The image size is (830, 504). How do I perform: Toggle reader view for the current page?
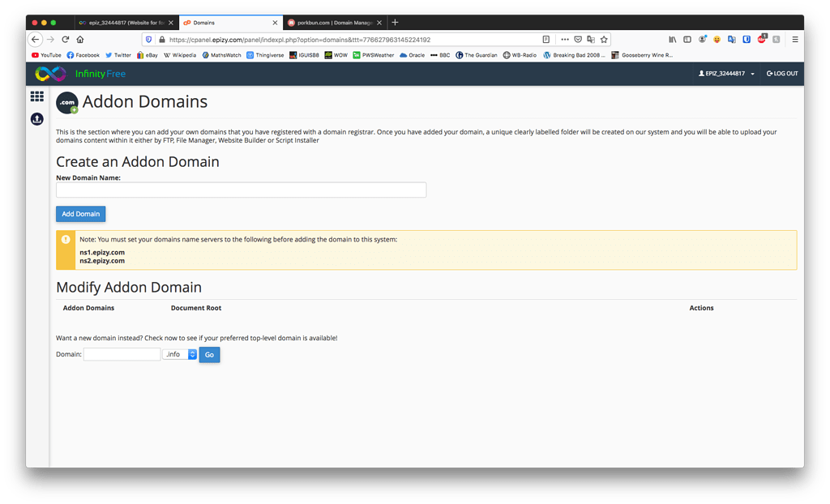point(546,38)
